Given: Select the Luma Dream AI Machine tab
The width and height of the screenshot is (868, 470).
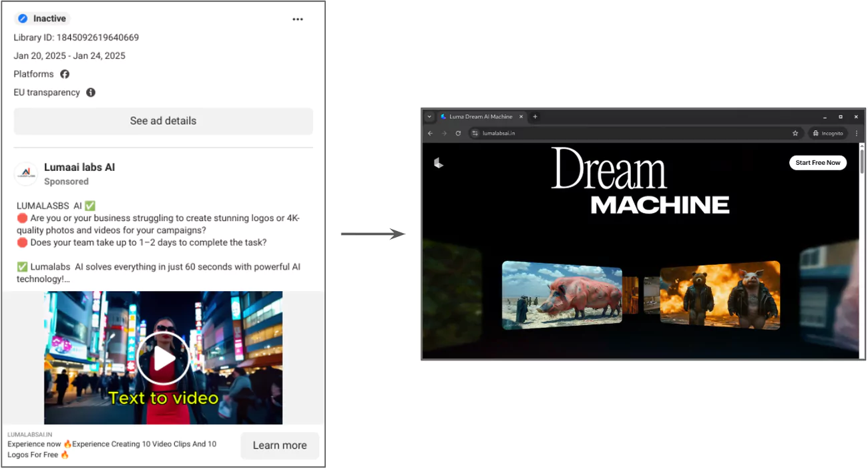Looking at the screenshot, I should [x=482, y=117].
